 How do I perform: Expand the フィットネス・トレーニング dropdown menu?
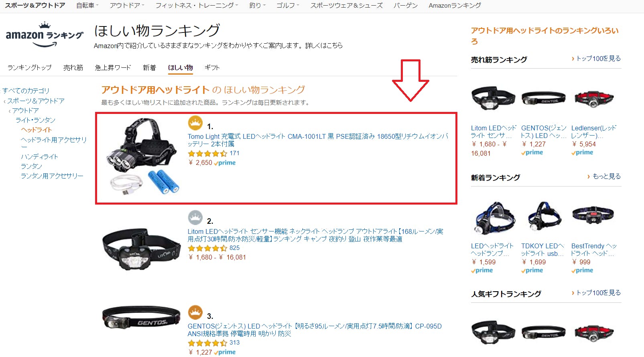197,6
